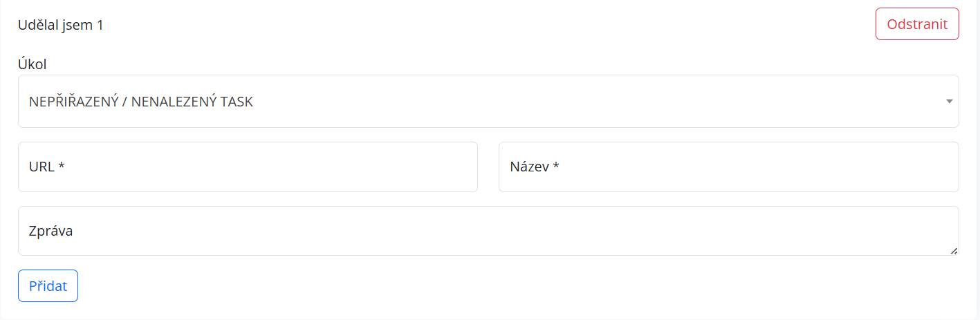The image size is (980, 320).
Task: Click the required asterisk beside URL
Action: click(62, 166)
